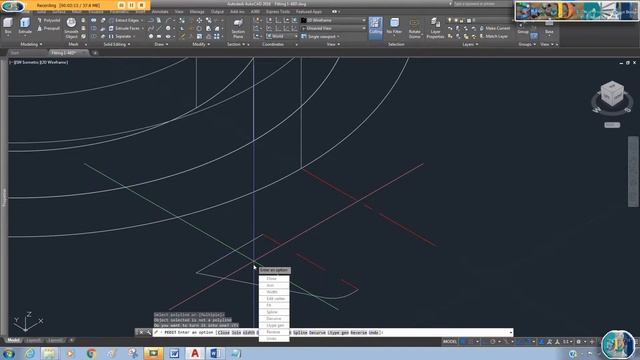Image resolution: width=640 pixels, height=360 pixels.
Task: Expand the Modeling panel
Action: tap(31, 44)
